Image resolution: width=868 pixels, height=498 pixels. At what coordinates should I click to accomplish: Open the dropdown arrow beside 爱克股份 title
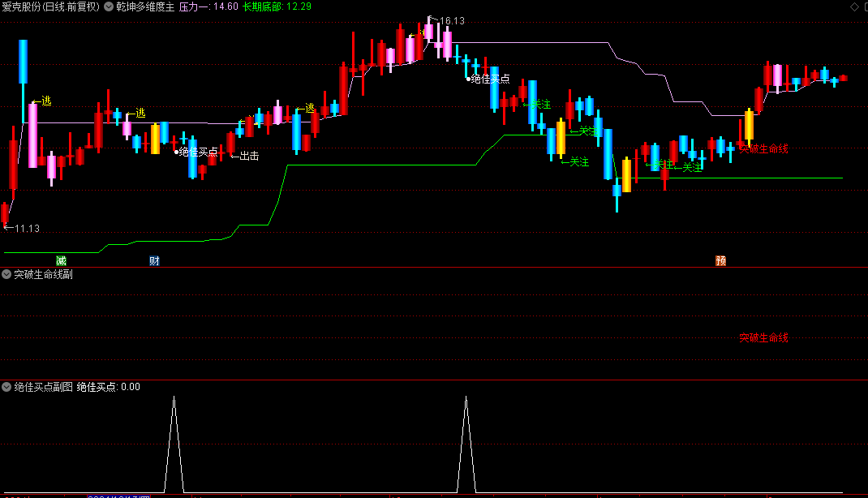point(109,6)
